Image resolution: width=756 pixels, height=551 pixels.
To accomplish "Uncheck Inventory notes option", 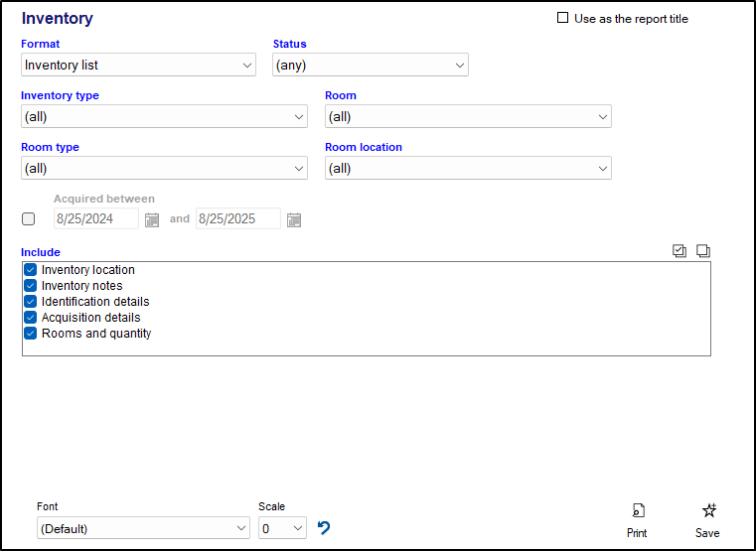I will point(31,286).
